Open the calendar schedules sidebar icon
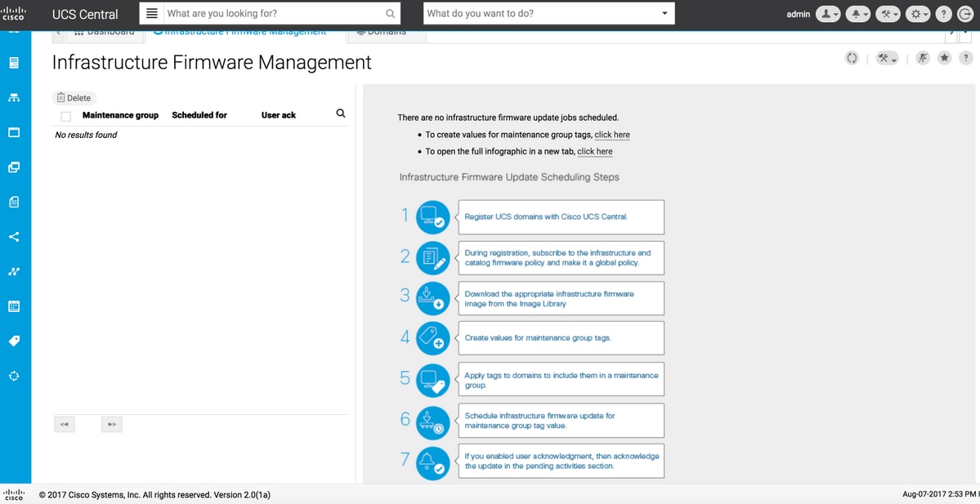Image resolution: width=980 pixels, height=504 pixels. (x=14, y=306)
